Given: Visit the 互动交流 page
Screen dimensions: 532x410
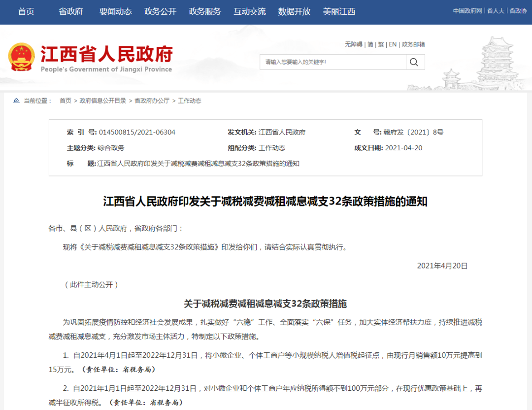Looking at the screenshot, I should [x=250, y=11].
